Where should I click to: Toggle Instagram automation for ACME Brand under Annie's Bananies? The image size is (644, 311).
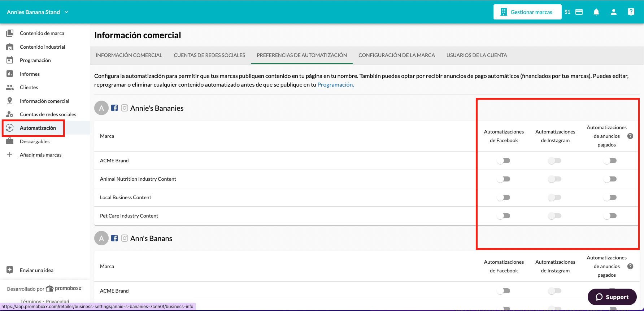pyautogui.click(x=555, y=161)
